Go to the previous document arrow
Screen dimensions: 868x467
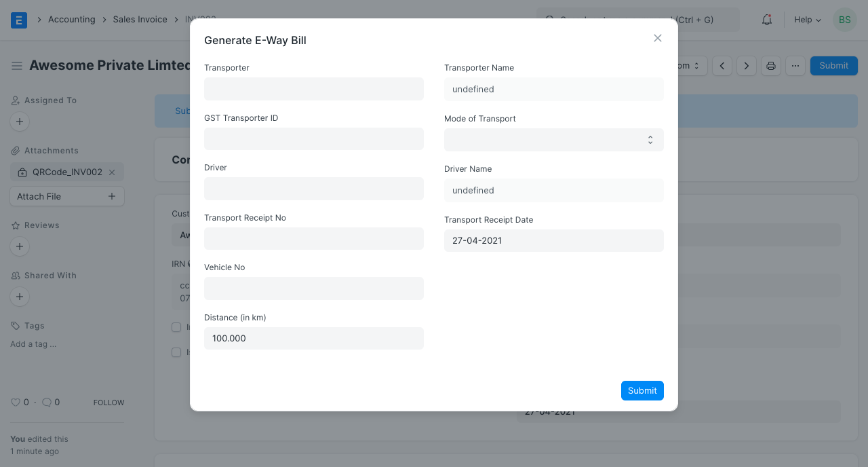[x=722, y=66]
